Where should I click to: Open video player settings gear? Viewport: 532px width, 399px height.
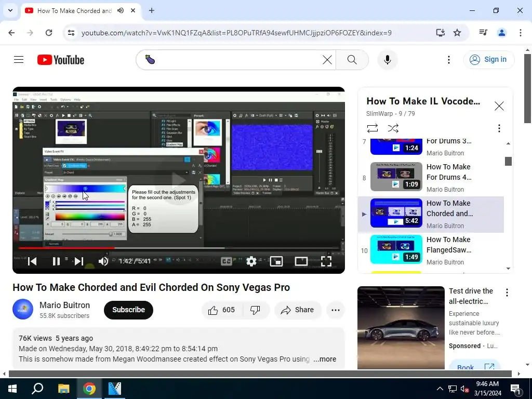click(251, 261)
